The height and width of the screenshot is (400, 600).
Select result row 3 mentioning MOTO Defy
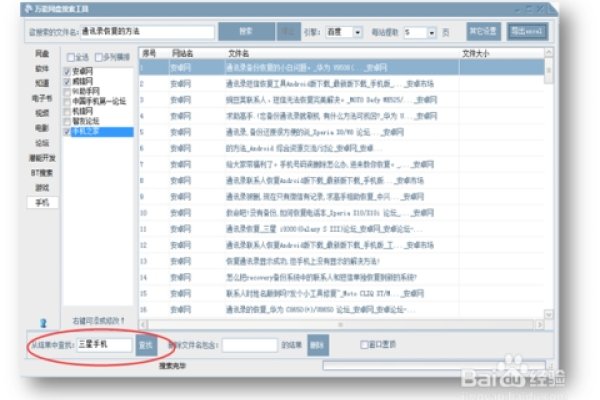point(341,100)
